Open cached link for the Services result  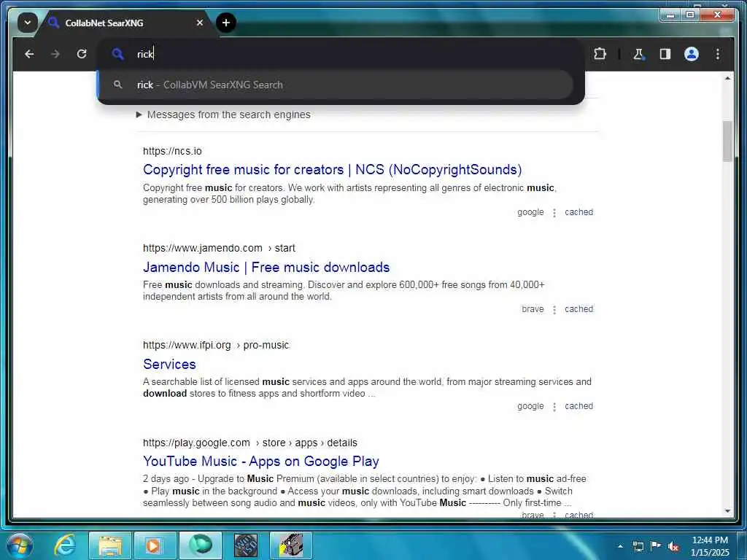pyautogui.click(x=578, y=406)
